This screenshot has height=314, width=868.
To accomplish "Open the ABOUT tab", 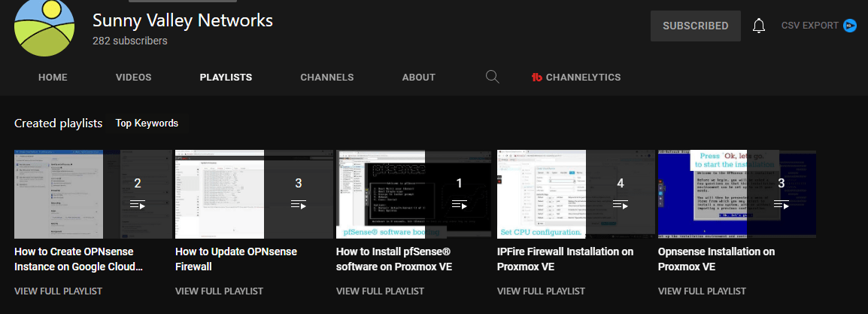I will point(418,78).
